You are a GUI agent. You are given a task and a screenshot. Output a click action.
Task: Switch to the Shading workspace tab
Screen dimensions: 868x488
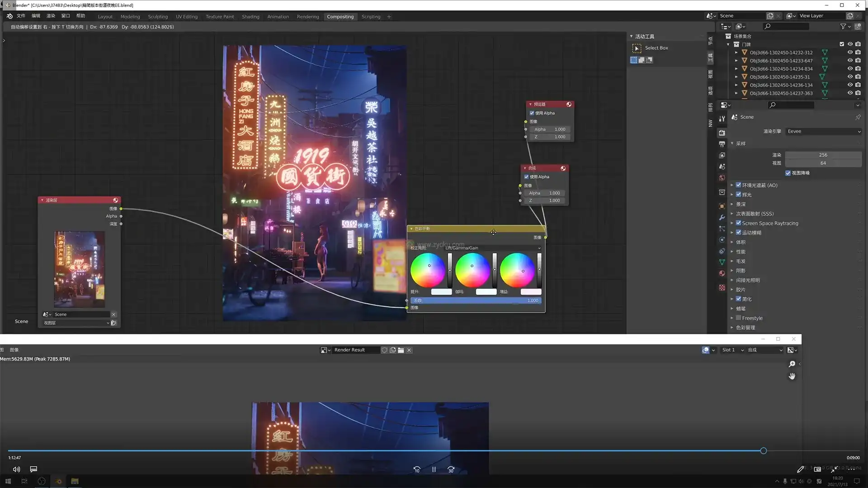[250, 17]
